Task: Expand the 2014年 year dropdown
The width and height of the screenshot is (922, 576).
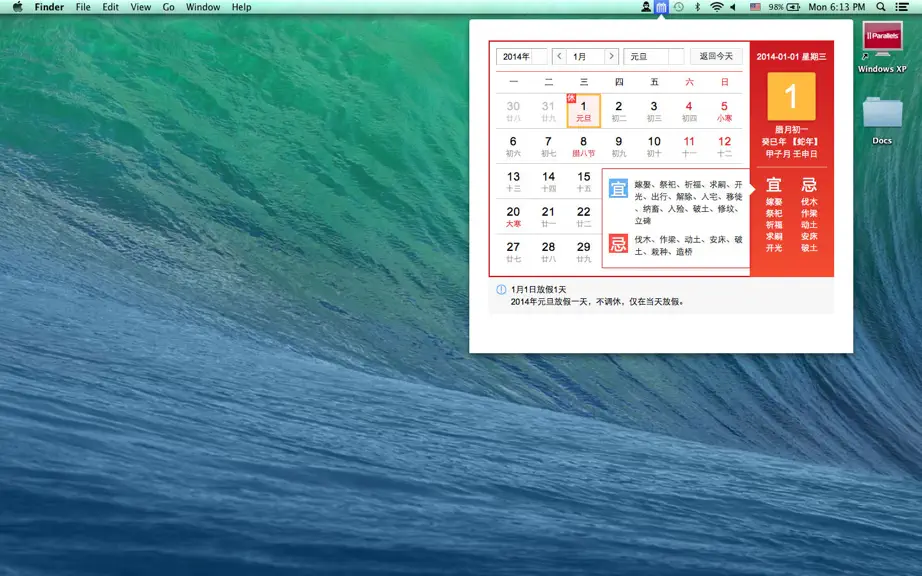Action: click(x=522, y=56)
